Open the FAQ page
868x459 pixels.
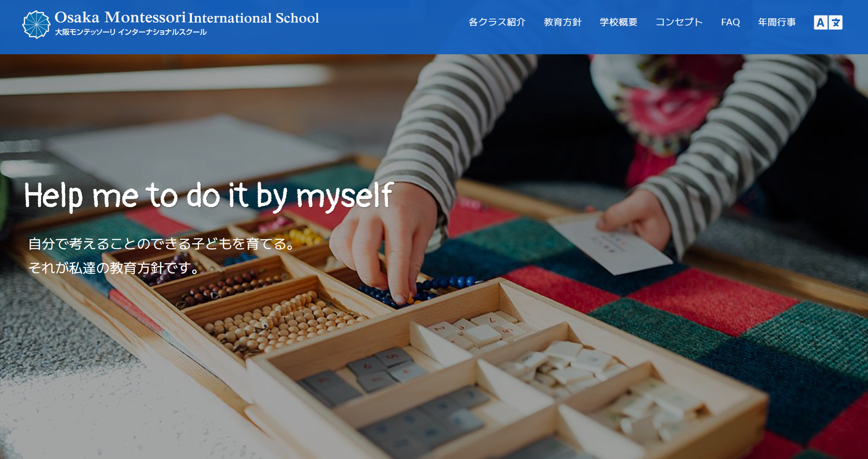tap(730, 22)
